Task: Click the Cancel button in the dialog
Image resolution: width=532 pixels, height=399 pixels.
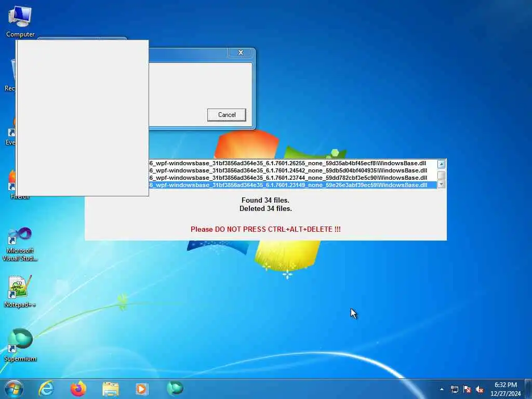Action: (227, 115)
